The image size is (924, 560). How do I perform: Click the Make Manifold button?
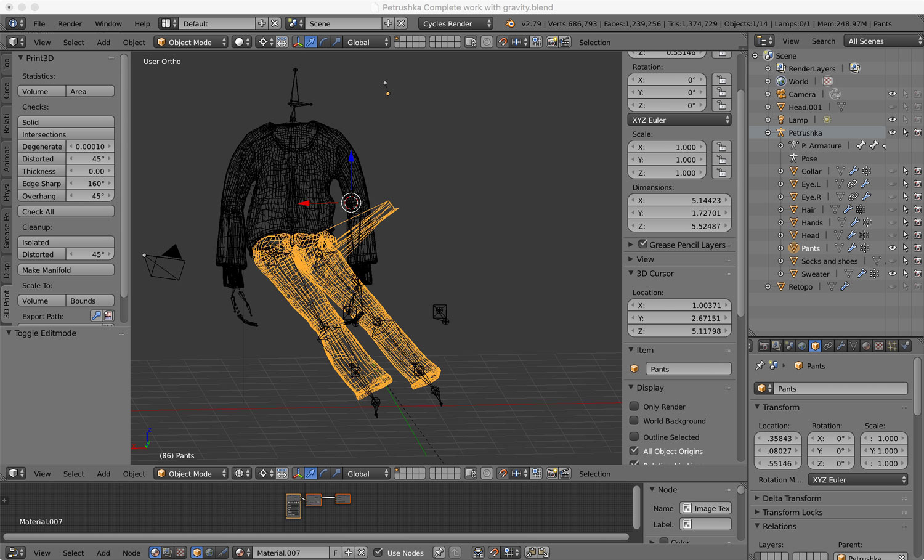66,270
